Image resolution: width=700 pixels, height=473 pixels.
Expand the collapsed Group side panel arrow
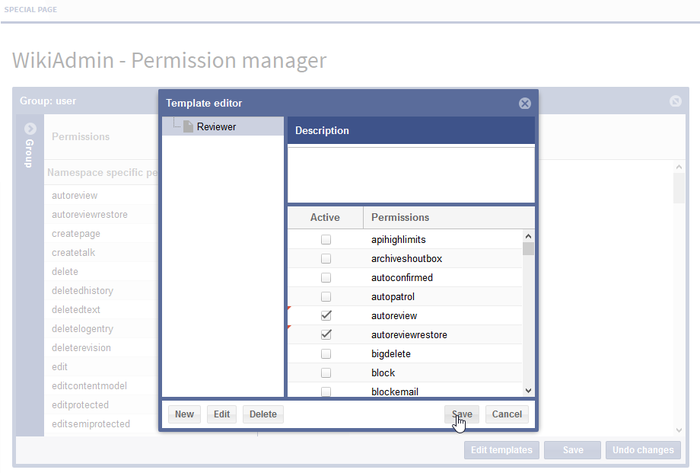coord(30,129)
